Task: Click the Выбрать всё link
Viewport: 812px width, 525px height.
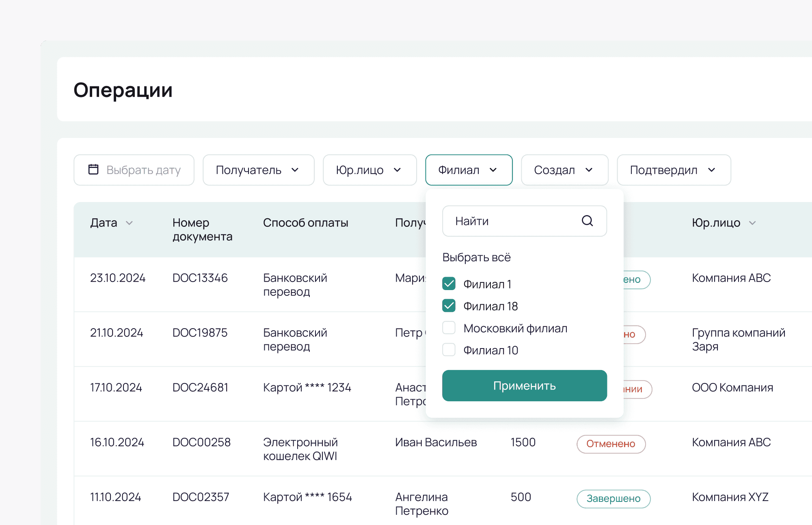Action: click(476, 257)
